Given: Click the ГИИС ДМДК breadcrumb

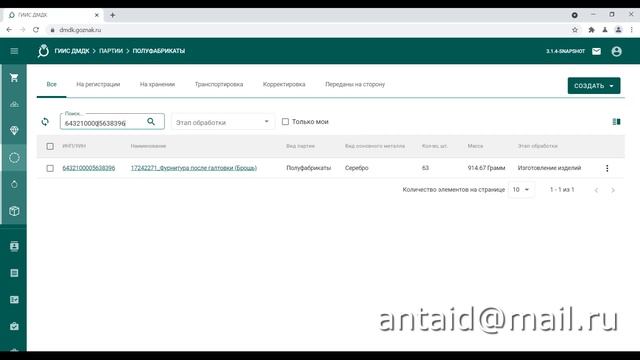Looking at the screenshot, I should [x=72, y=51].
